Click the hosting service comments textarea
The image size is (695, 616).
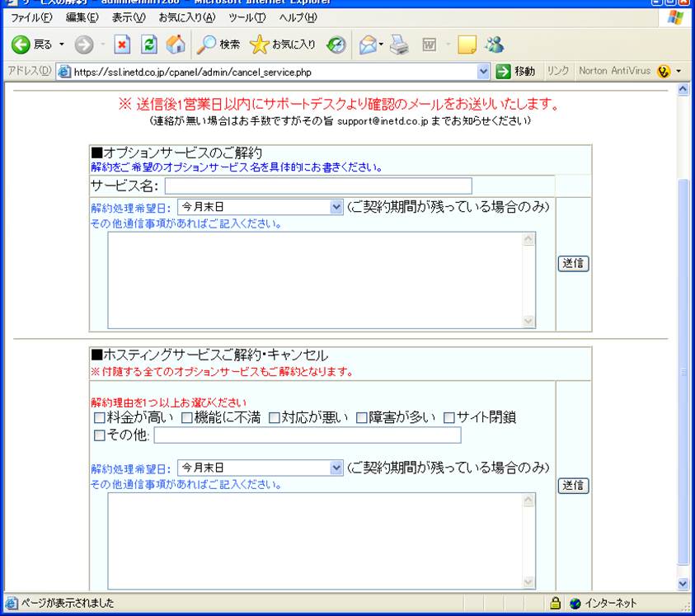pyautogui.click(x=322, y=541)
